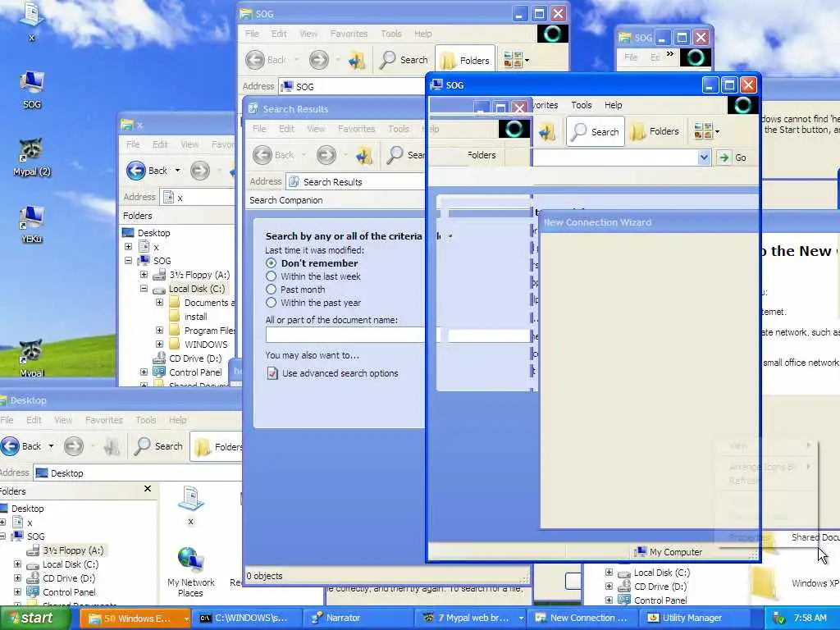Screen dimensions: 840x630
Task: Open View menu in Desktop window
Action: coord(63,420)
